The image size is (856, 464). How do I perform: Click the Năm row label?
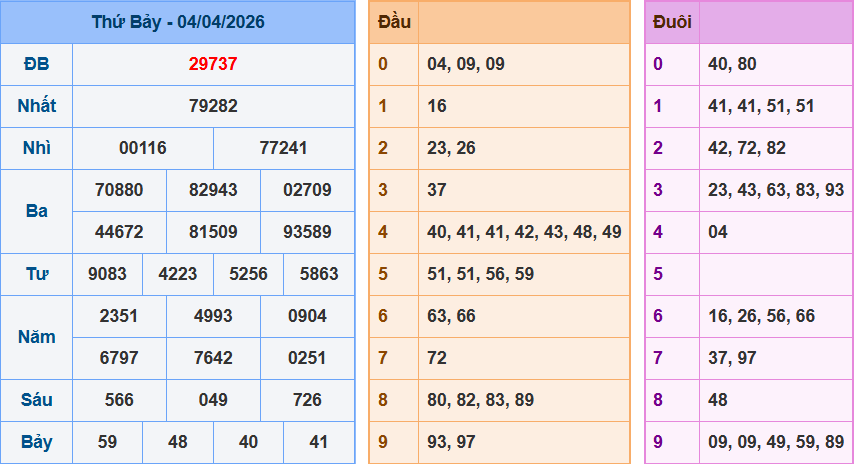37,337
